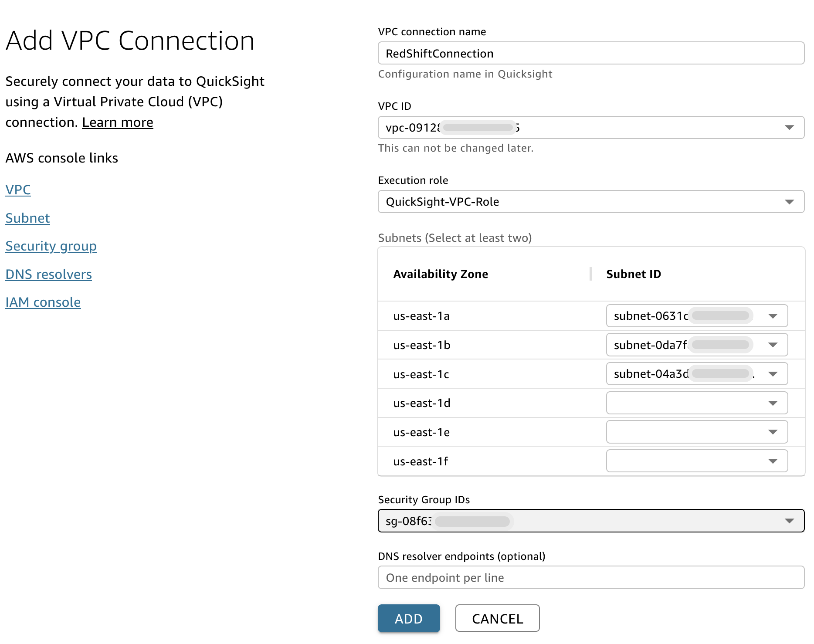This screenshot has height=644, width=814.
Task: Click the VPC connection name field
Action: click(x=591, y=53)
